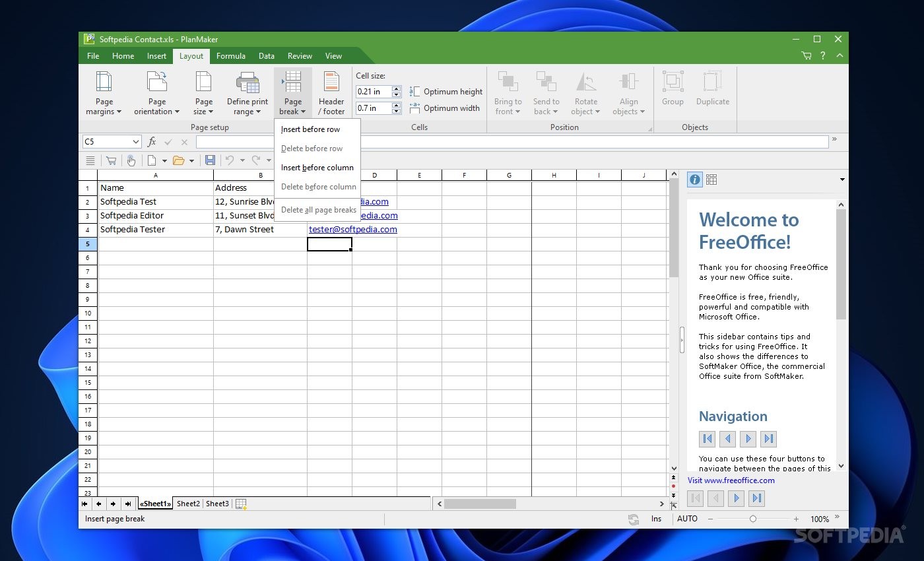This screenshot has height=561, width=924.
Task: Open the Visit www.freeoffice.com link
Action: (x=731, y=480)
